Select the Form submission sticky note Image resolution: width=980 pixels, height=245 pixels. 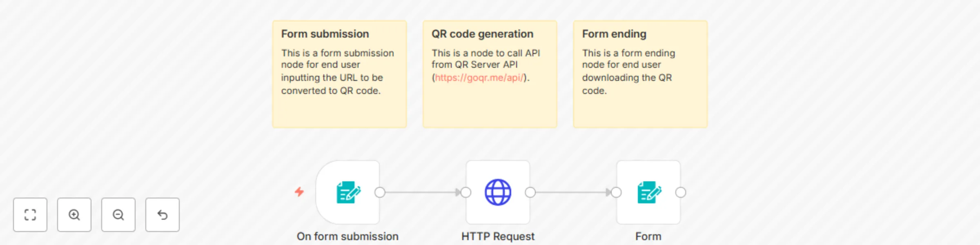tap(339, 73)
